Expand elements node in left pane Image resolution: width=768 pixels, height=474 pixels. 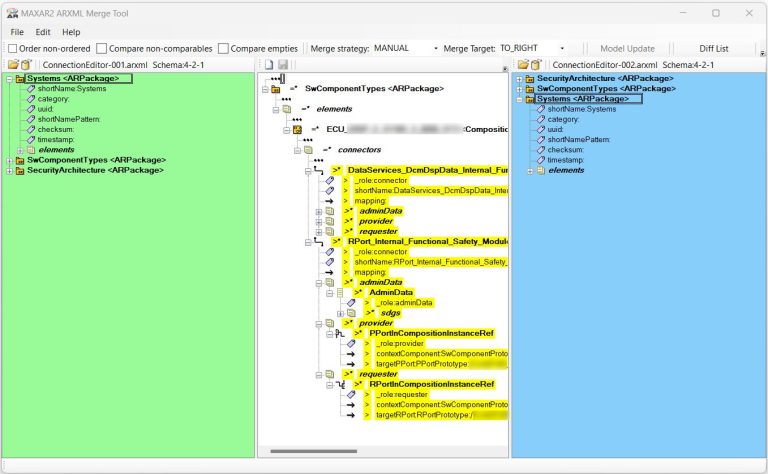20,150
